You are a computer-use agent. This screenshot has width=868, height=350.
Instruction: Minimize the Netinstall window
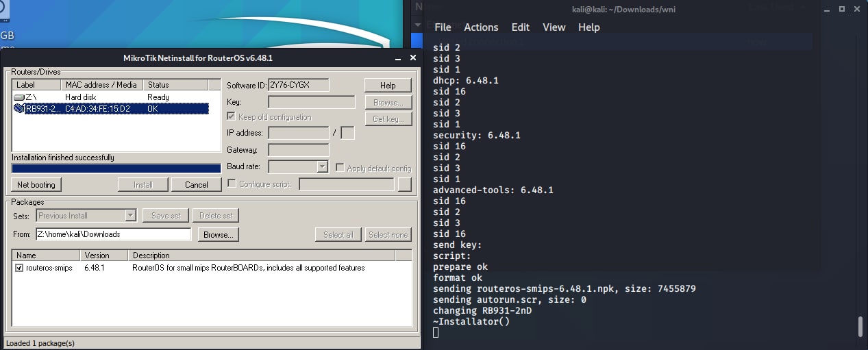pyautogui.click(x=398, y=58)
